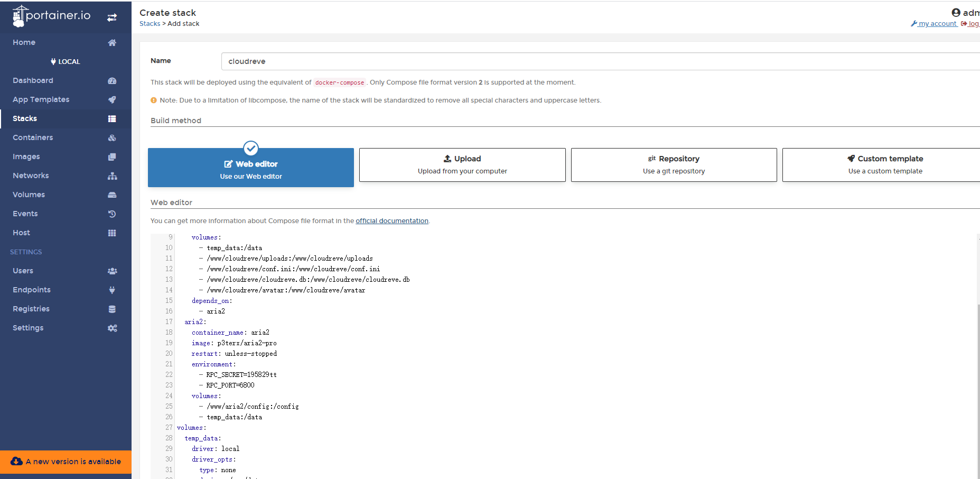Click the Networks sitemap icon

click(x=112, y=176)
